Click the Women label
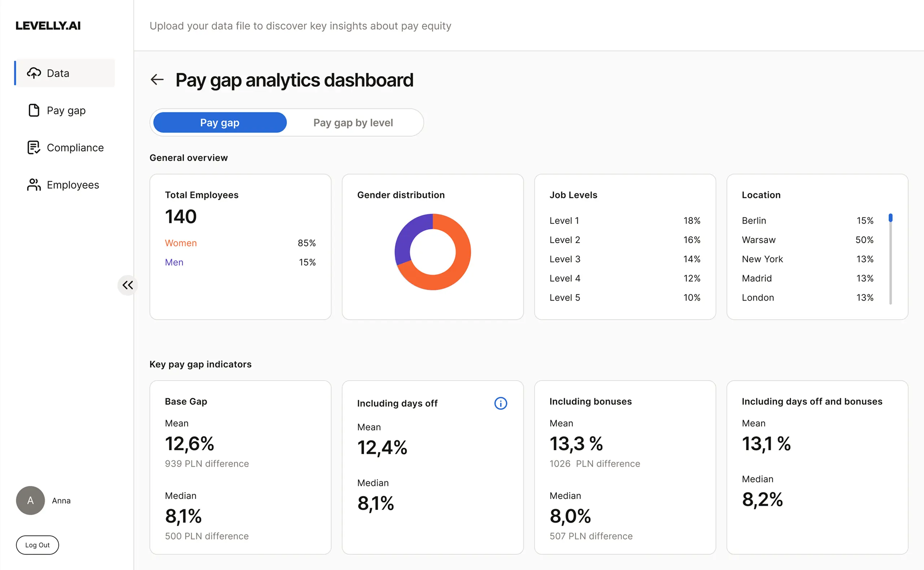Screen dimensions: 924x570 181,243
